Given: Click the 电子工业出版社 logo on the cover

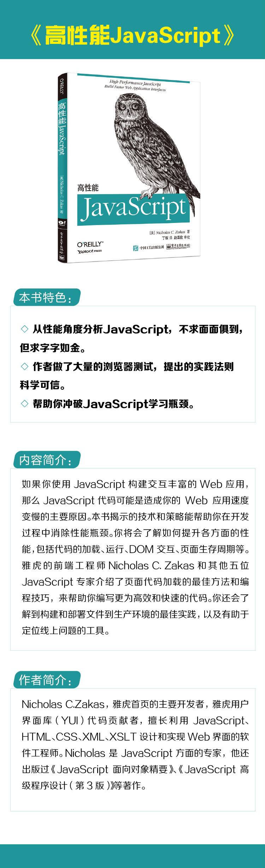Looking at the screenshot, I should coord(178,246).
